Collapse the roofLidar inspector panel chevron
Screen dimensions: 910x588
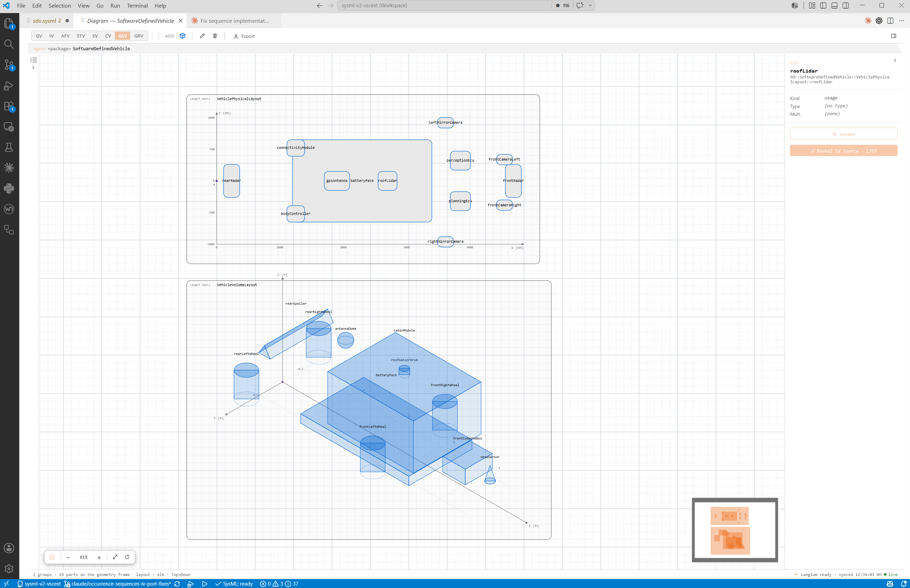coord(895,60)
